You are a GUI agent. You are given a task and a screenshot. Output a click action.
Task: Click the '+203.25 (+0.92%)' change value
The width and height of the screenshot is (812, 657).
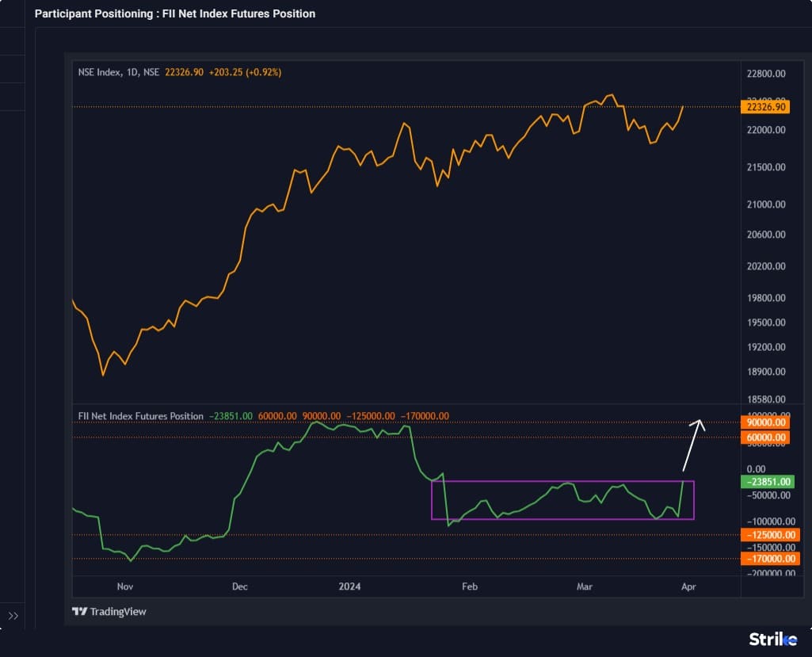click(245, 72)
